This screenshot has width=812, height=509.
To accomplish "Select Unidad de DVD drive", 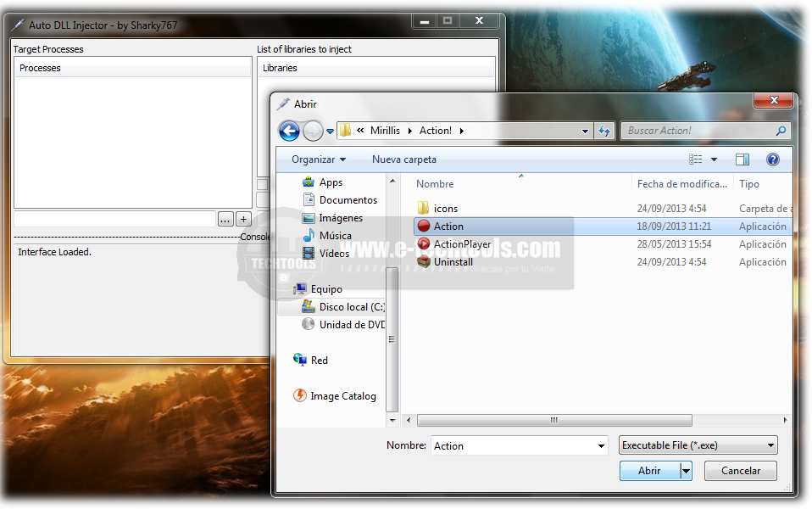I will coord(342,324).
